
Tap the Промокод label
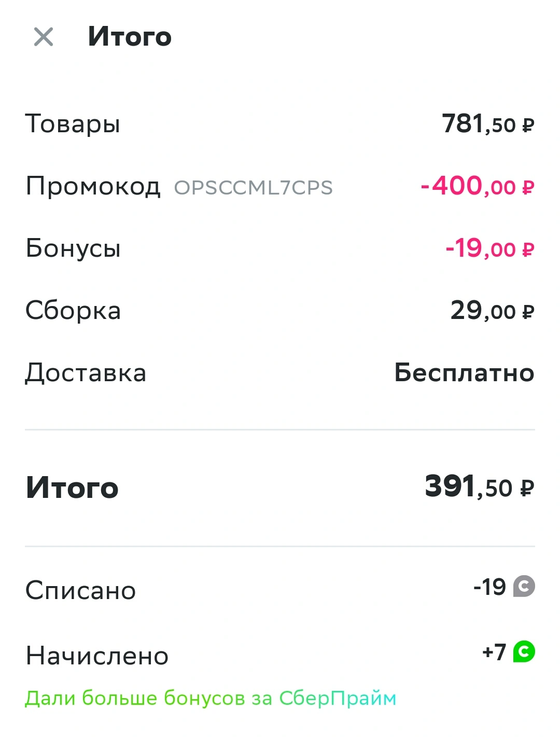[93, 186]
